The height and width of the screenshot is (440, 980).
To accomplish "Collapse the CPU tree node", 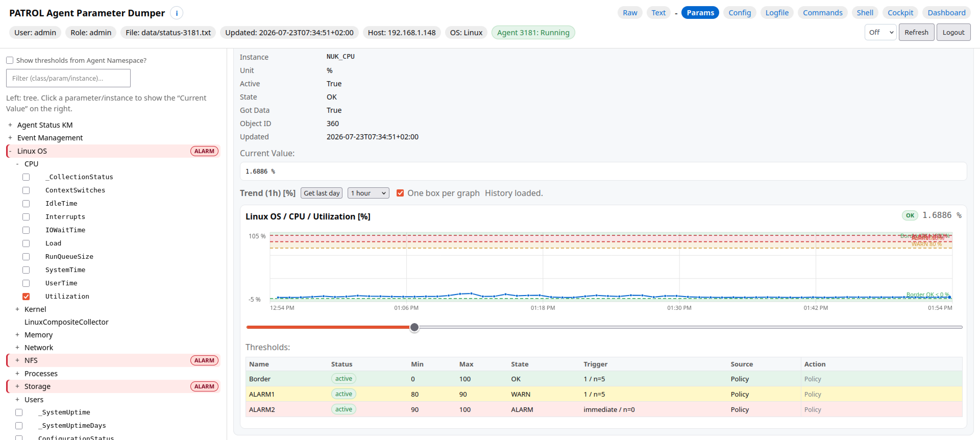I will [17, 164].
